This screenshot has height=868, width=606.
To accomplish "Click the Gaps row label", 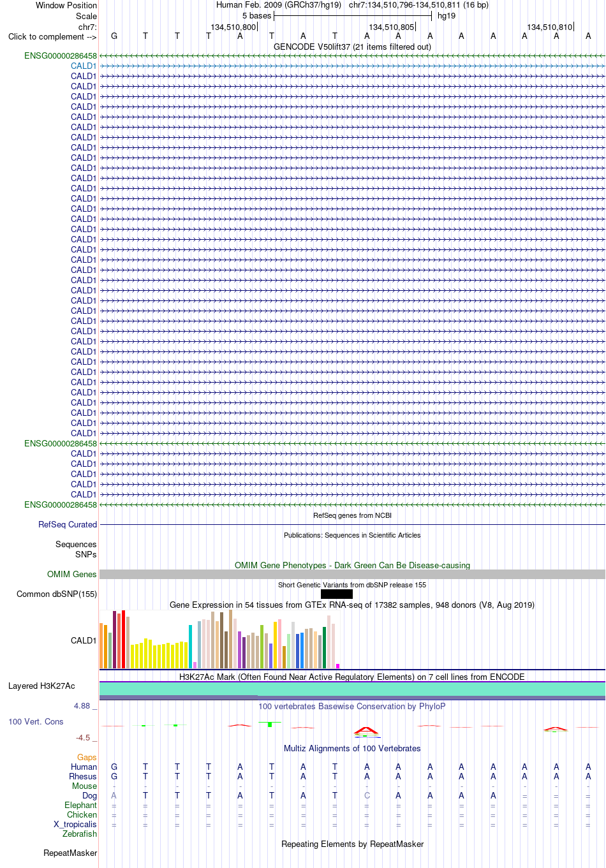I will point(87,757).
